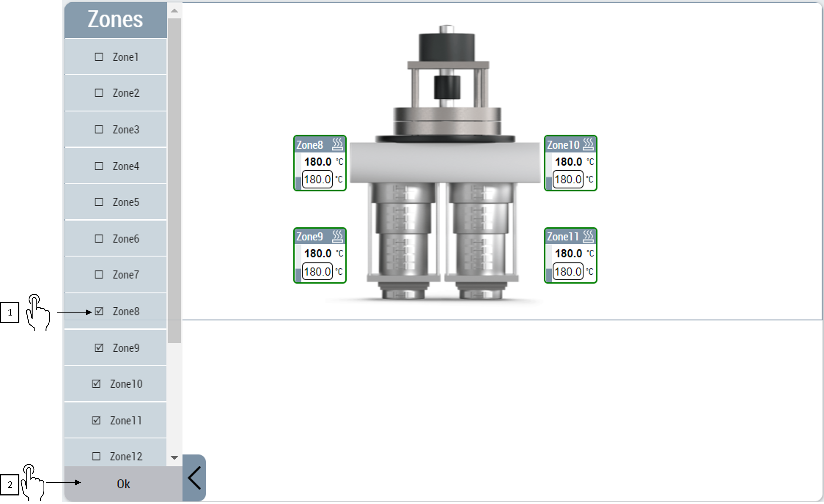Edit the Zone11 setpoint 180.0 field
The image size is (824, 504).
568,271
